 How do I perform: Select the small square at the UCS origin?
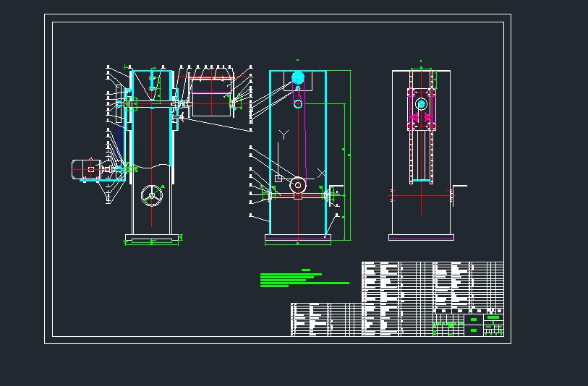(x=278, y=179)
